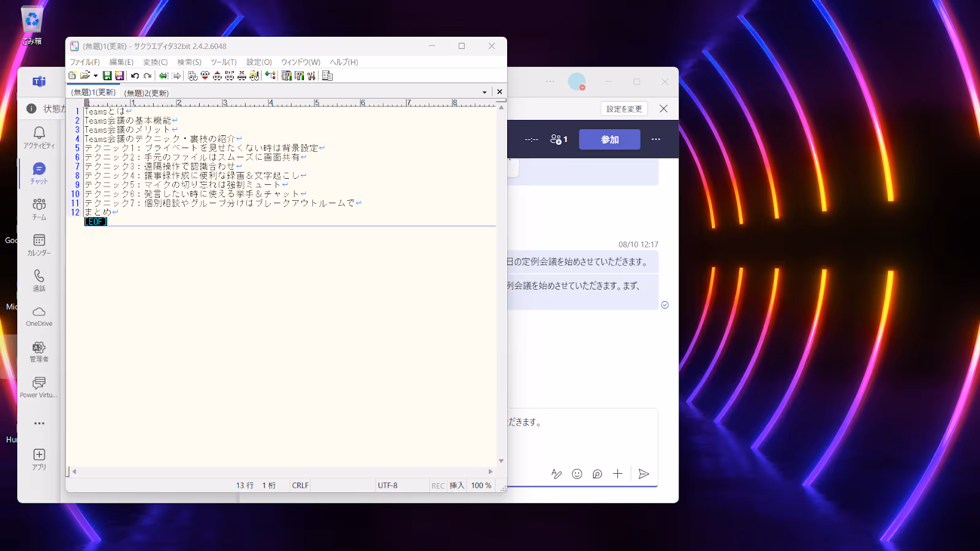This screenshot has width=980, height=551.
Task: Close the current editor tab with X
Action: coord(500,92)
